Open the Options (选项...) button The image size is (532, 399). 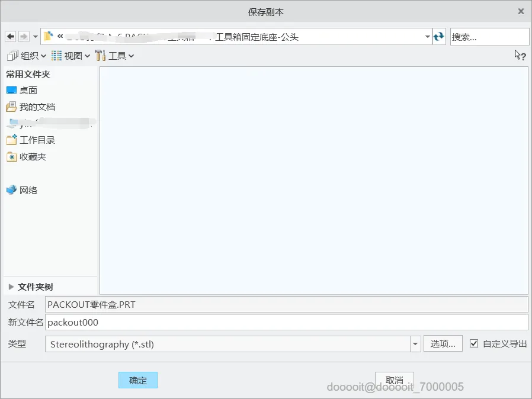pos(443,344)
